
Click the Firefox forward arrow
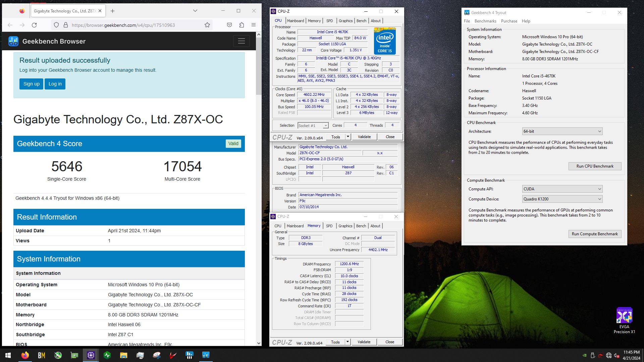[x=22, y=25]
